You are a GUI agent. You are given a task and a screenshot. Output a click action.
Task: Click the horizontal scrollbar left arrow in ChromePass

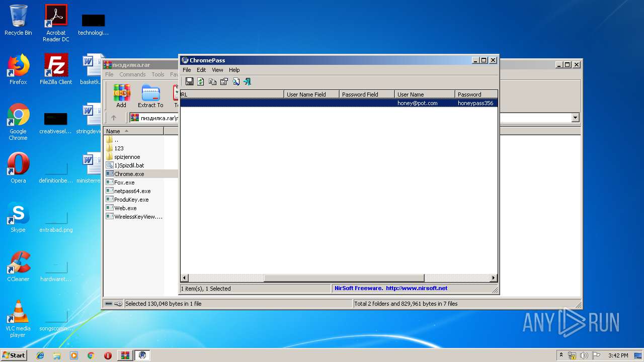point(185,278)
